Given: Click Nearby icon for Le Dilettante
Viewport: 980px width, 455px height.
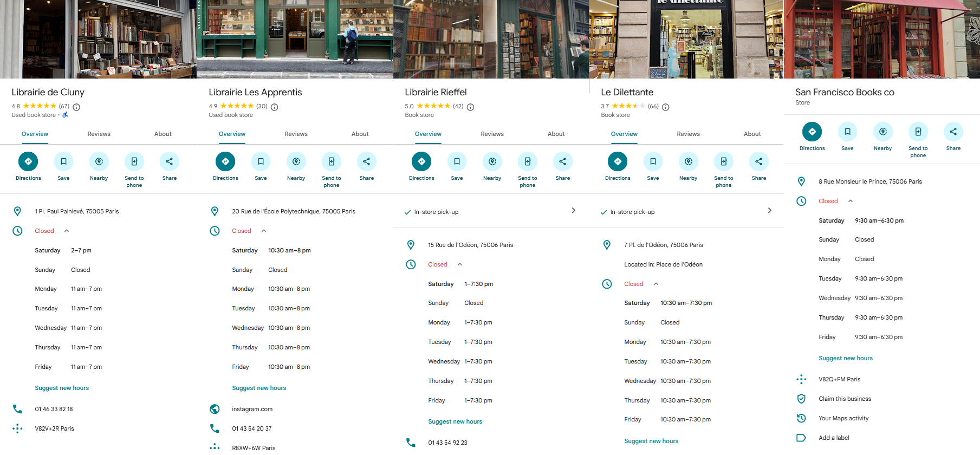Looking at the screenshot, I should (x=689, y=161).
